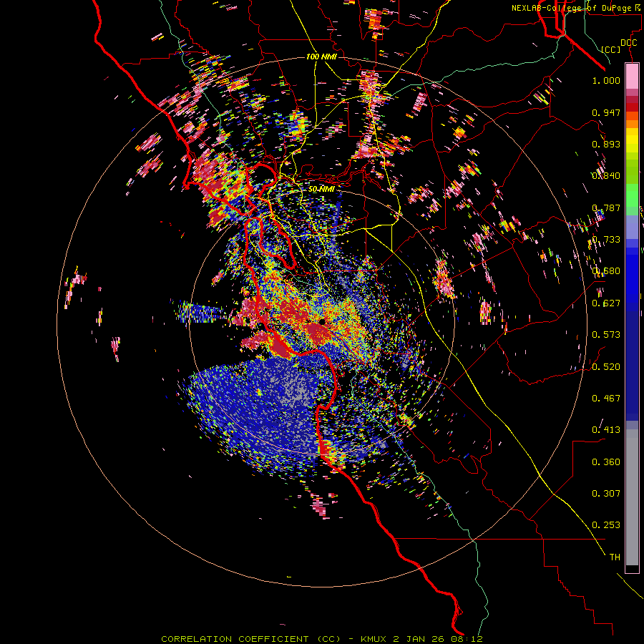Click the 08:12 timestamp in footer
The width and height of the screenshot is (644, 644).
pyautogui.click(x=469, y=639)
